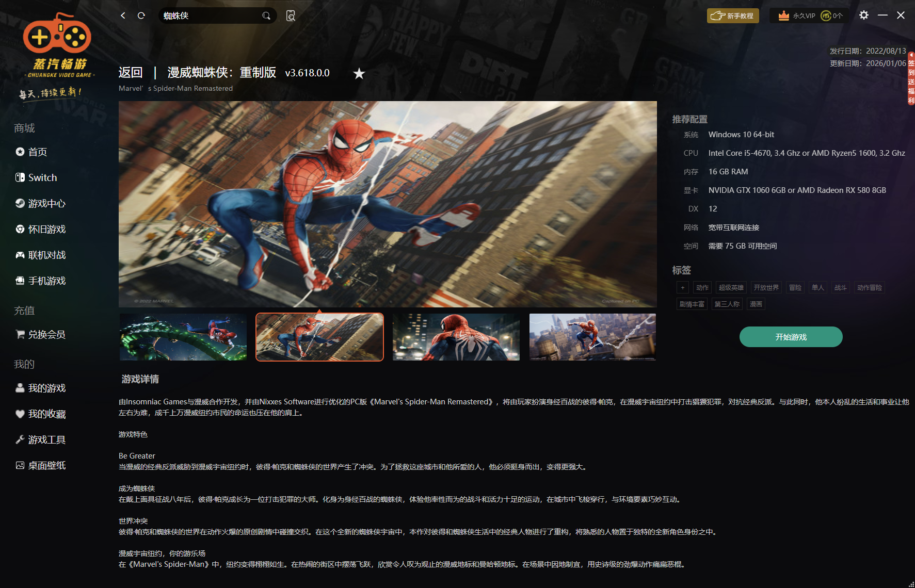The height and width of the screenshot is (588, 915).
Task: Select the rooftop swinging screenshot thumbnail
Action: (592, 337)
